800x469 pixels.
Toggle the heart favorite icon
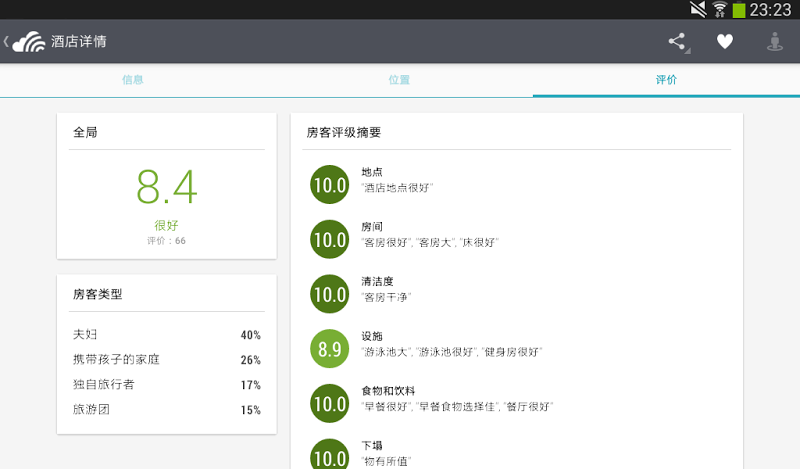tap(724, 41)
